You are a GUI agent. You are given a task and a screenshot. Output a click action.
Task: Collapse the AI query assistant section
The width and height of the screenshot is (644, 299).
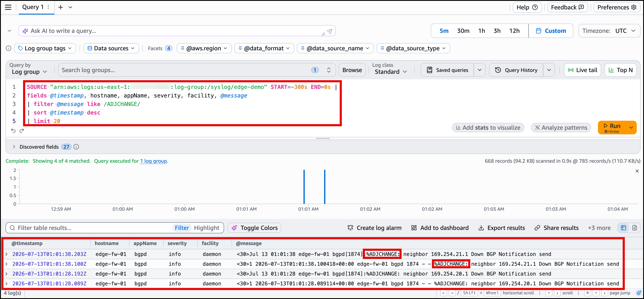(10, 31)
